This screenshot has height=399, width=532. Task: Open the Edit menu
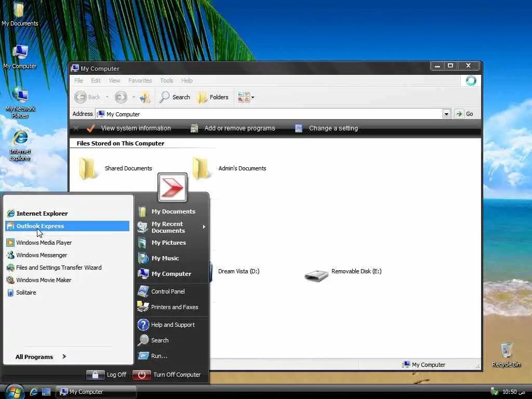pyautogui.click(x=96, y=81)
